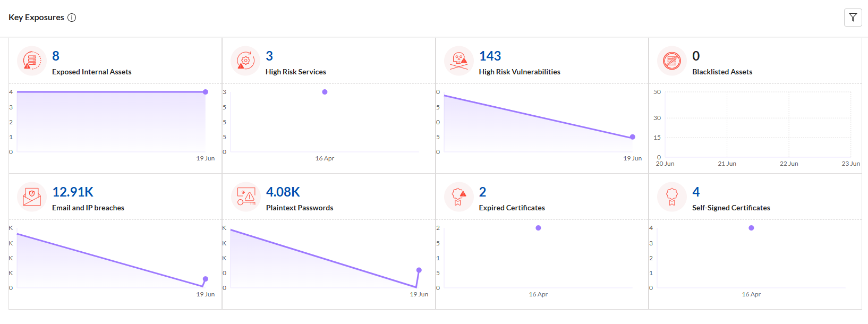Click the 21 Jun axis label in Blacklisted Assets chart

[x=727, y=164]
